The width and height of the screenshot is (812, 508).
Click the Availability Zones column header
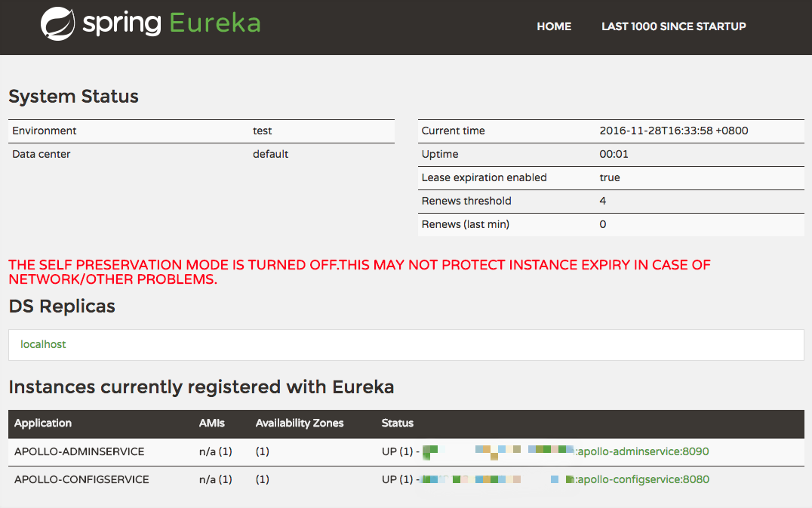point(300,423)
